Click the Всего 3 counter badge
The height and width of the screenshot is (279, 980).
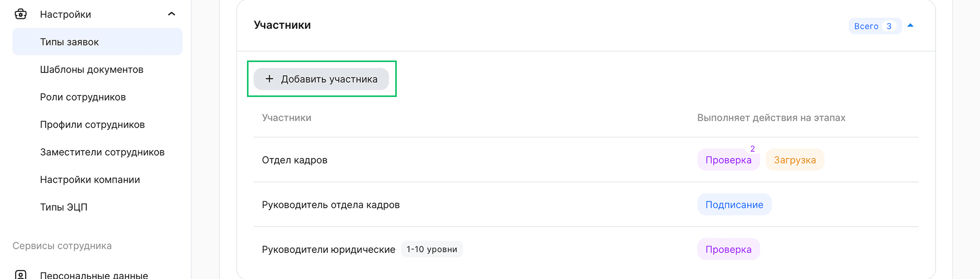[874, 26]
